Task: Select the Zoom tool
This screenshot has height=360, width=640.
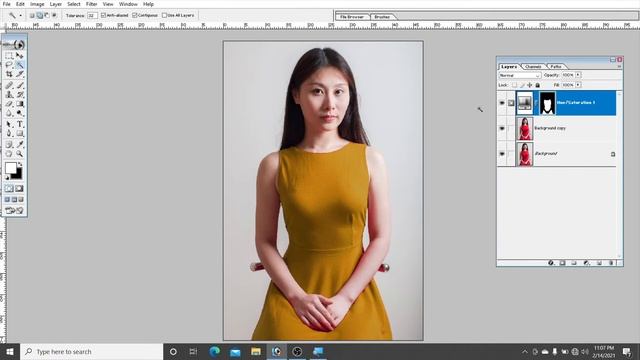Action: point(19,154)
